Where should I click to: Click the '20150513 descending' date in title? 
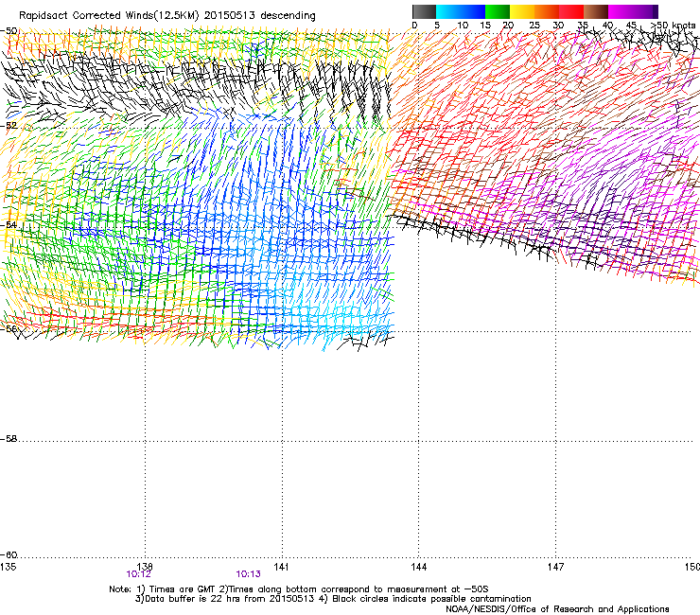[260, 15]
